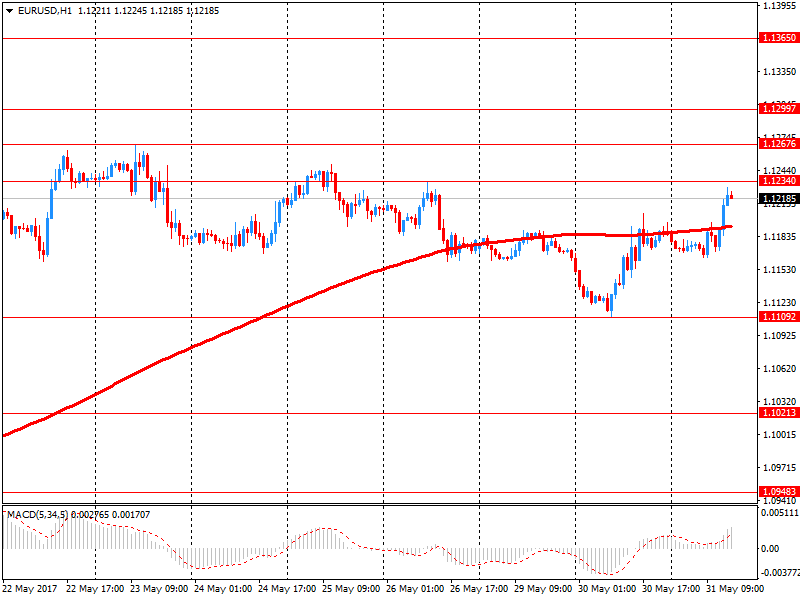Click the 23 May 09:00 time label
800x600 pixels.
coord(159,589)
